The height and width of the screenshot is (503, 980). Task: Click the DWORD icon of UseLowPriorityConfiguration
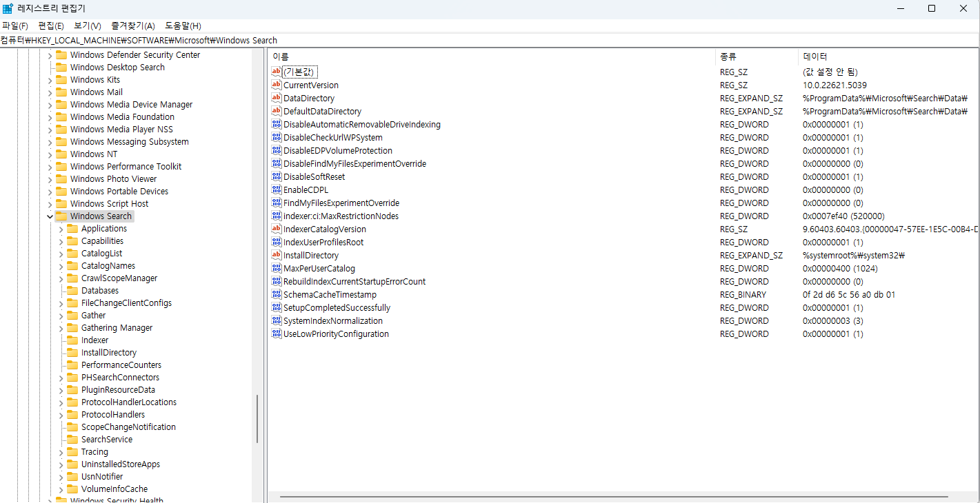[x=277, y=333]
